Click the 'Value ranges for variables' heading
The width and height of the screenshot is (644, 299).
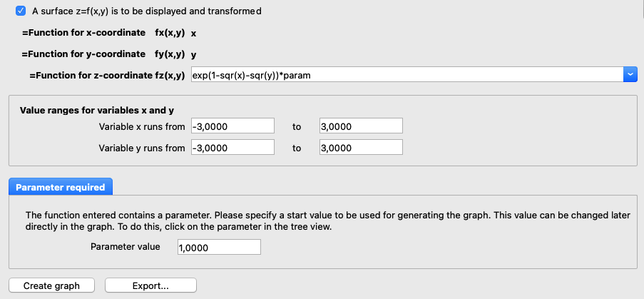97,110
